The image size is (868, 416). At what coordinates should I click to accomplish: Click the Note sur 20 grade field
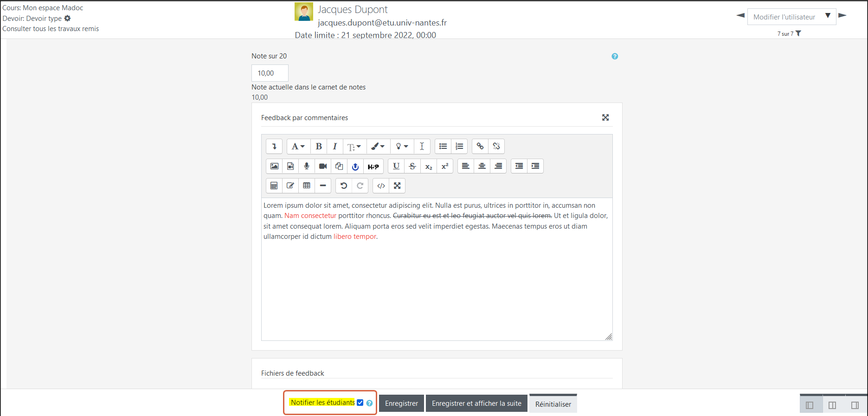[x=270, y=73]
